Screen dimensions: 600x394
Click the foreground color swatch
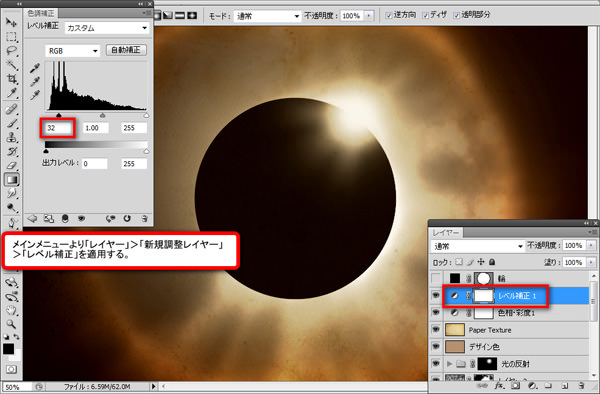[x=8, y=348]
